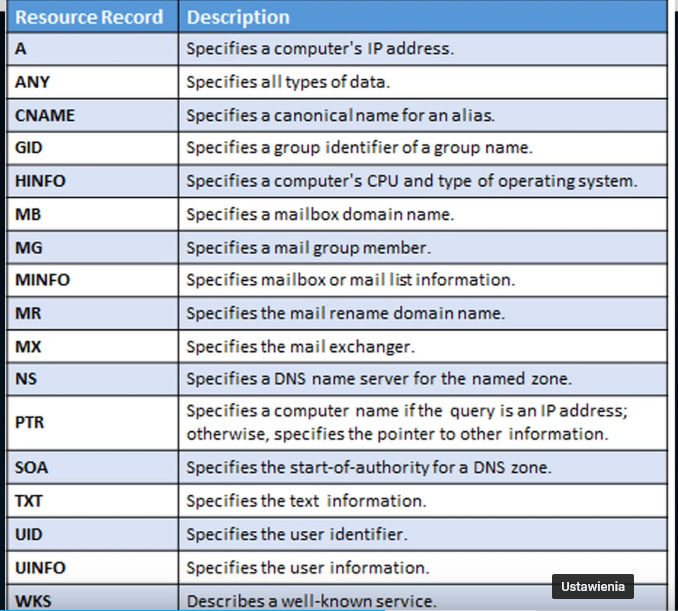Select the NS name server description

click(379, 379)
